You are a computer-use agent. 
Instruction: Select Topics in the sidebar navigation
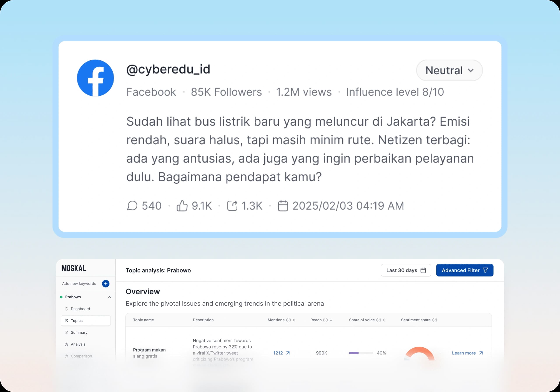pyautogui.click(x=76, y=320)
